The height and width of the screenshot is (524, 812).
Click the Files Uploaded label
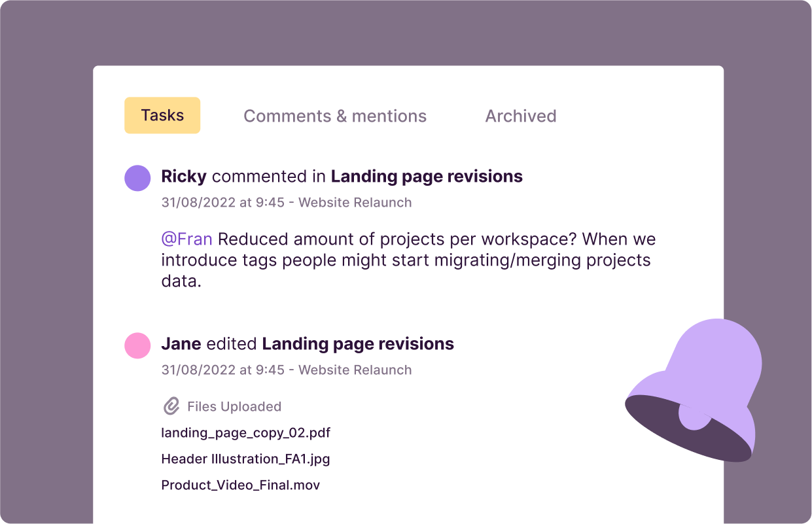pos(234,406)
